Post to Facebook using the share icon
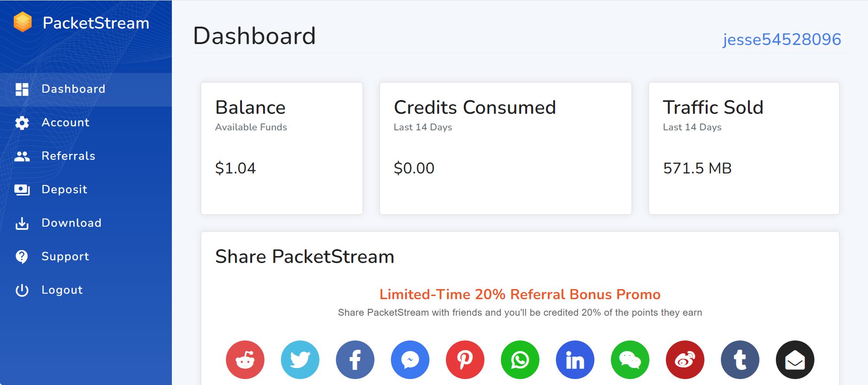Viewport: 868px width, 385px height. pyautogui.click(x=355, y=360)
